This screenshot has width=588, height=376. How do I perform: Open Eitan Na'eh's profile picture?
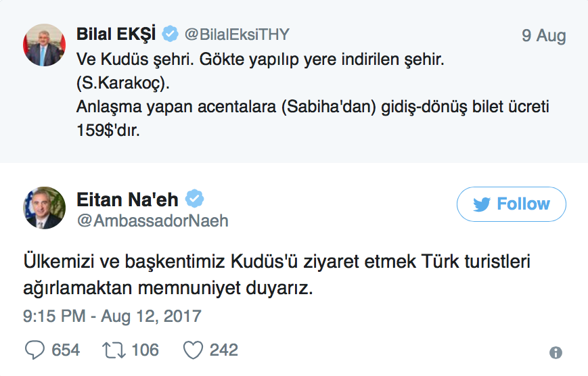click(45, 208)
